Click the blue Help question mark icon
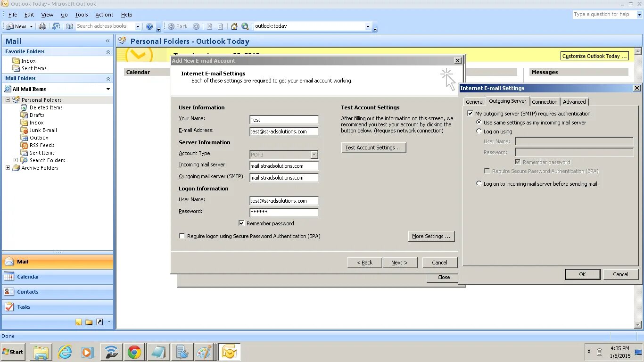Screen dimensions: 644x362 [x=149, y=26]
